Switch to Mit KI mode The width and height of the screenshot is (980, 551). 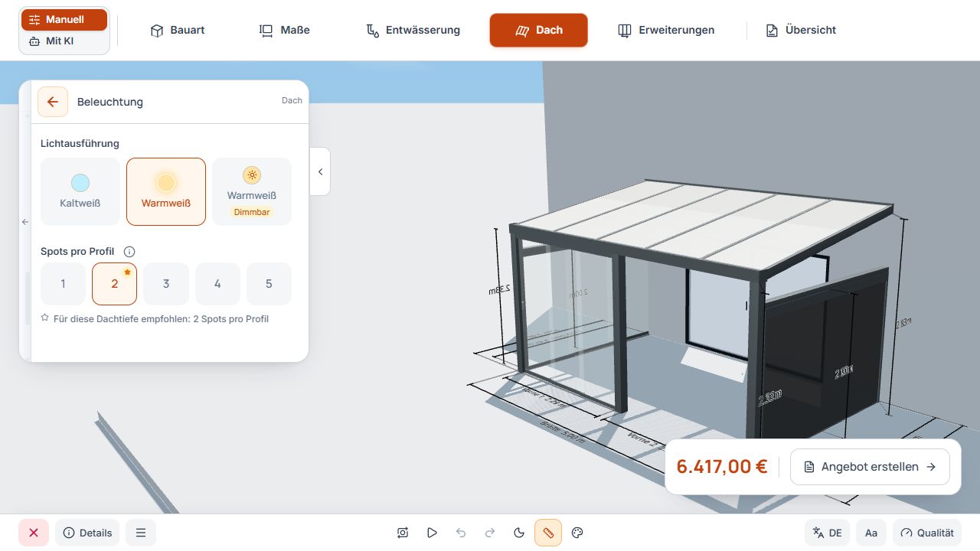tap(64, 41)
